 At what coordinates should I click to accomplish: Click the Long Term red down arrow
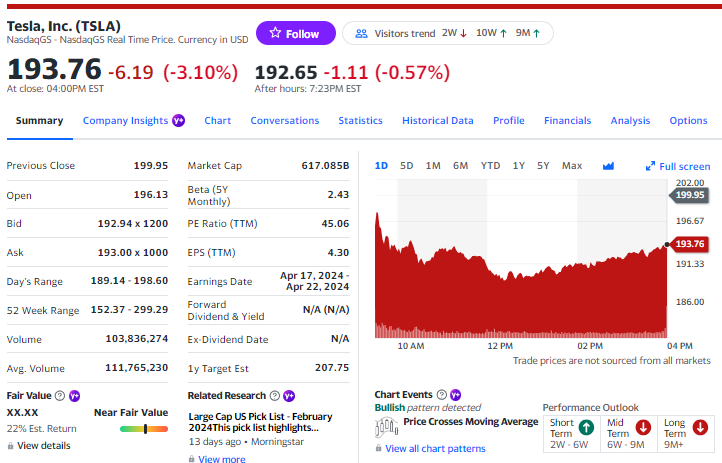tap(700, 428)
